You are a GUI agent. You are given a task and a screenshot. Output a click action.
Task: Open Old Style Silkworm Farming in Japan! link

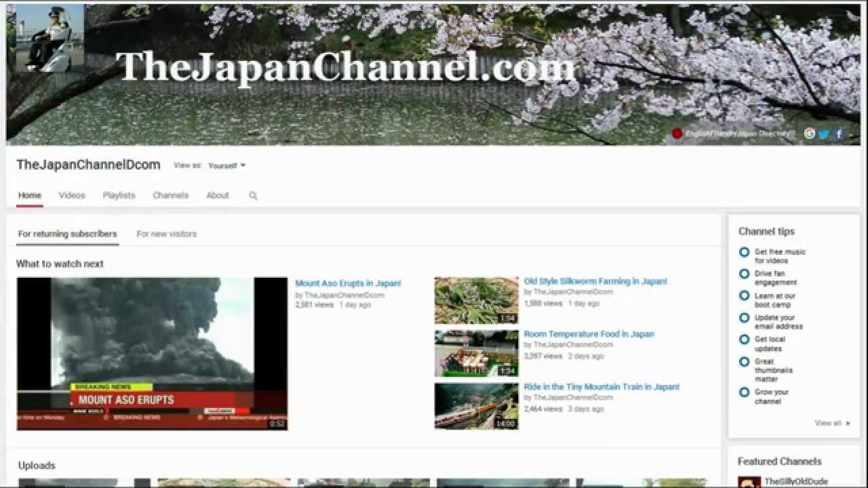pos(595,281)
